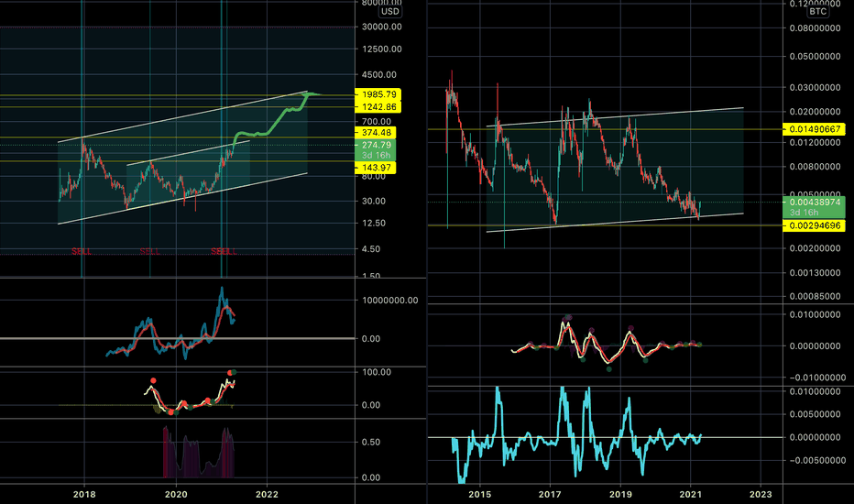Click the 0.00130000 BTC axis value
Image resolution: width=854 pixels, height=504 pixels.
coord(815,273)
